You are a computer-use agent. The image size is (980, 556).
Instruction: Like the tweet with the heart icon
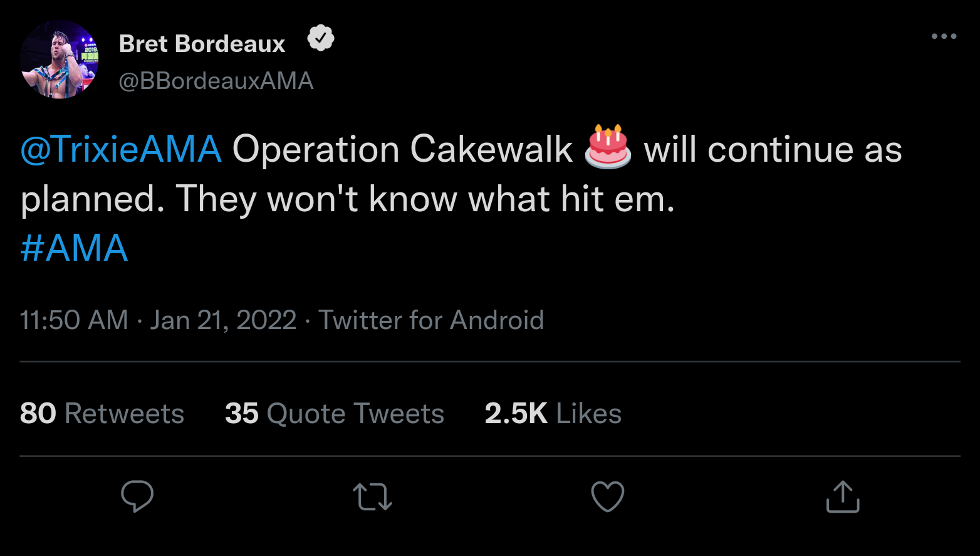coord(608,496)
